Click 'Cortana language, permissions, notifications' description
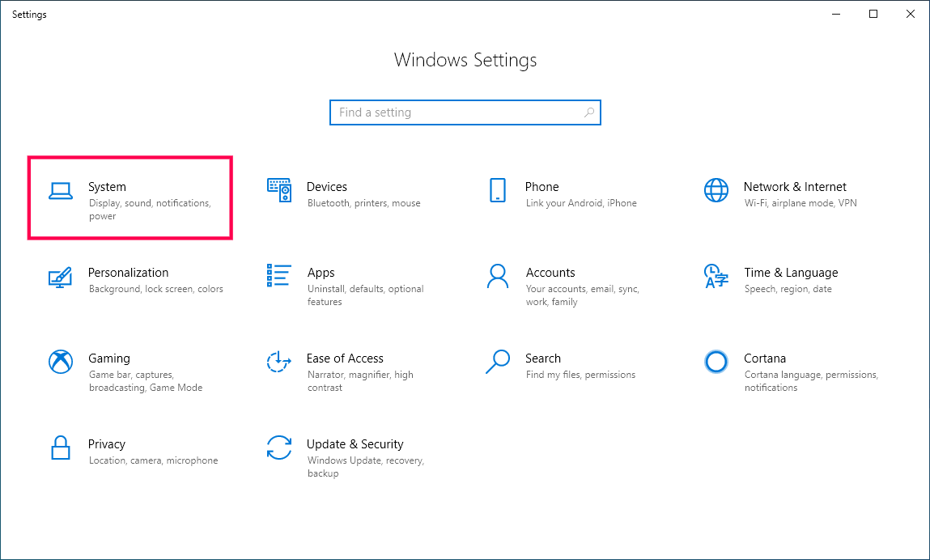This screenshot has width=930, height=560. tap(811, 381)
